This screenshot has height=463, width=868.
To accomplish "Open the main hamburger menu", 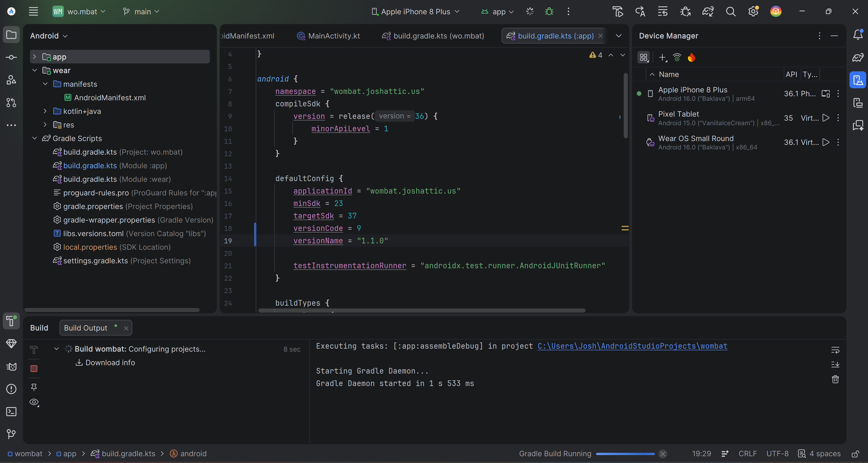I will point(33,12).
